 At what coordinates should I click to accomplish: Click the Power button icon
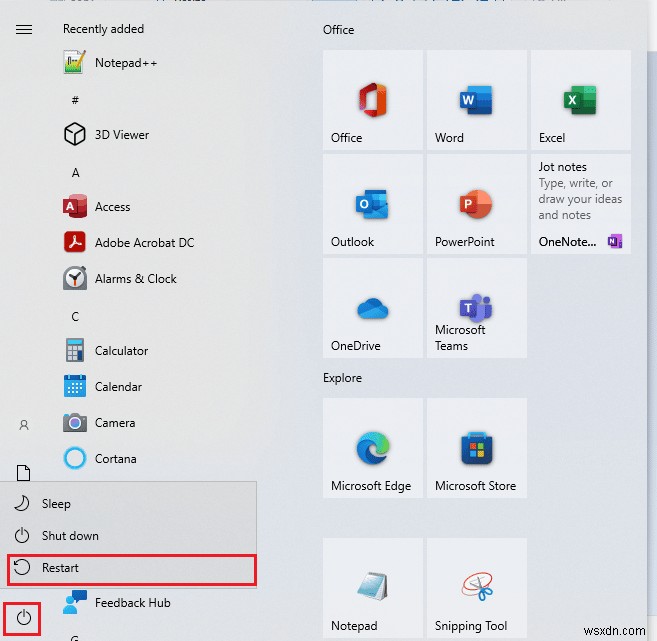tap(23, 618)
